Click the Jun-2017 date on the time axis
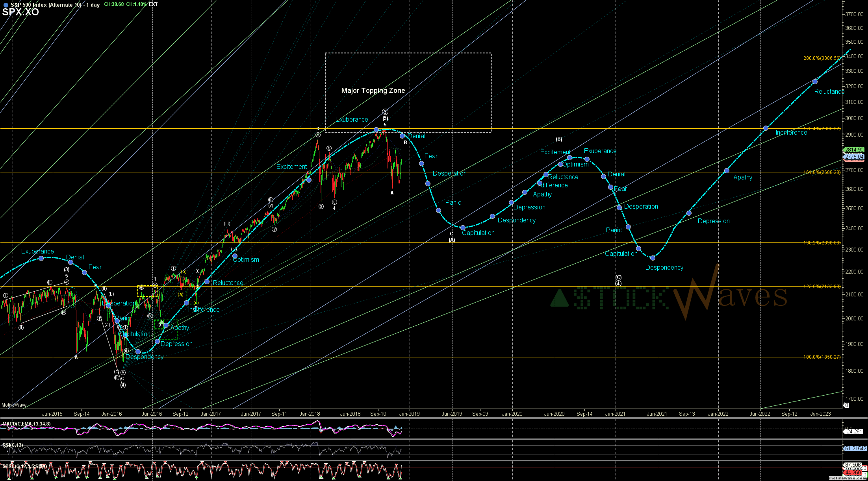The image size is (868, 481). [251, 414]
